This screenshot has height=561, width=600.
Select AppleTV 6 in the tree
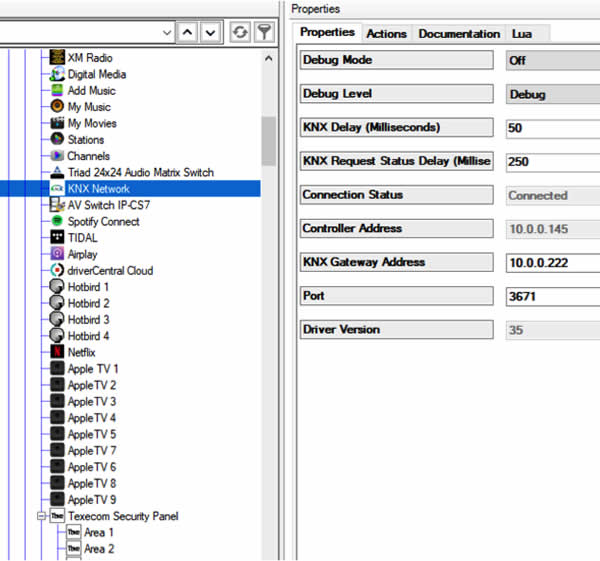(x=92, y=467)
